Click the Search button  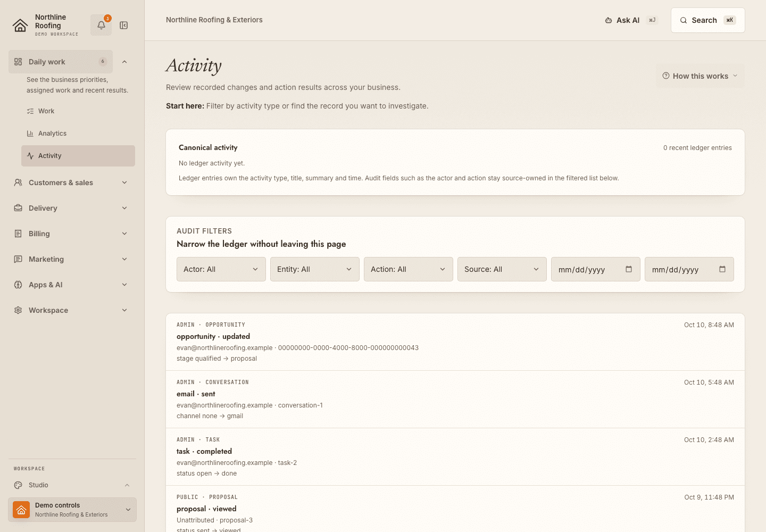click(x=708, y=20)
